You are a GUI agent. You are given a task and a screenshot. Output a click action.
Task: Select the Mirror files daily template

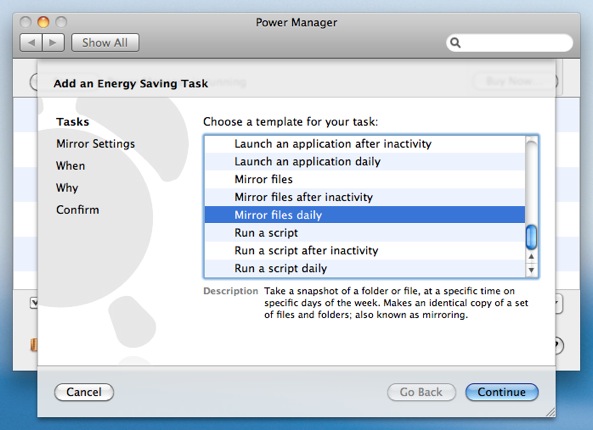tap(365, 215)
